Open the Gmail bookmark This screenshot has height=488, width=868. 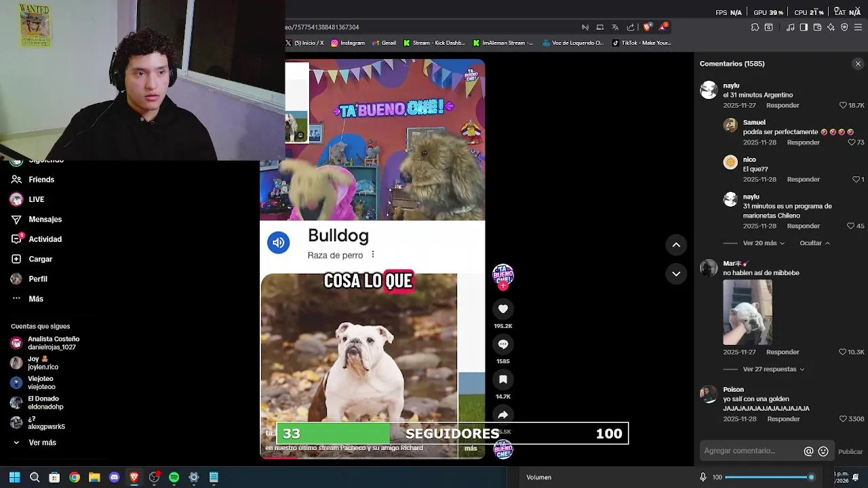384,43
